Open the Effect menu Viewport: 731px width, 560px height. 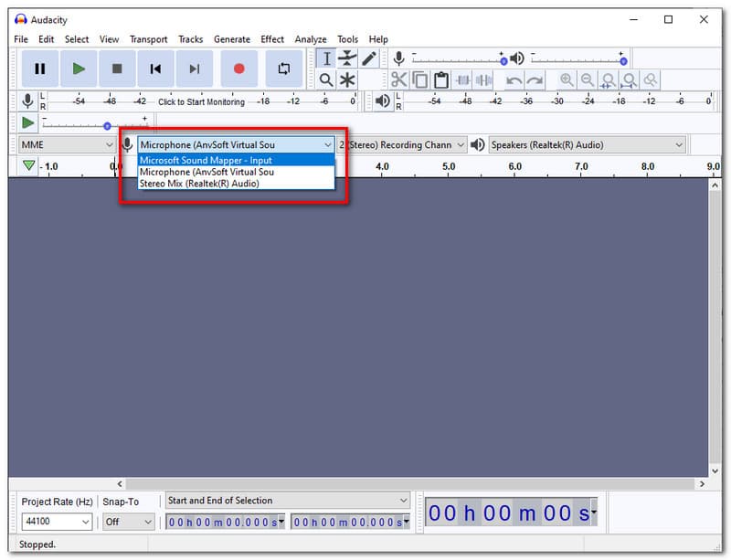pos(272,39)
